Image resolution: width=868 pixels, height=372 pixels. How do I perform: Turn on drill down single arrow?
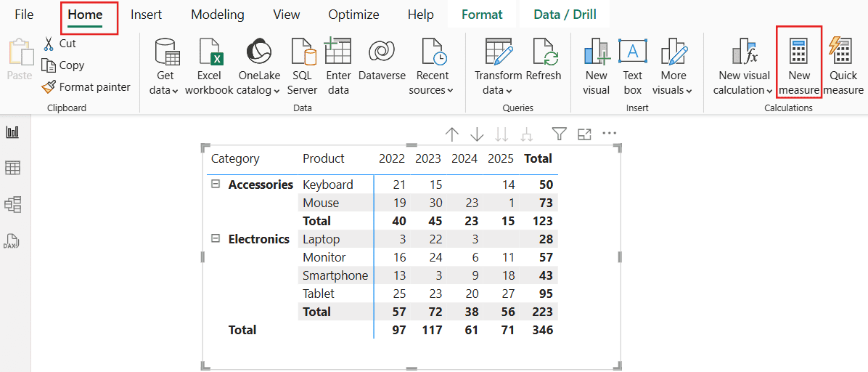click(477, 134)
